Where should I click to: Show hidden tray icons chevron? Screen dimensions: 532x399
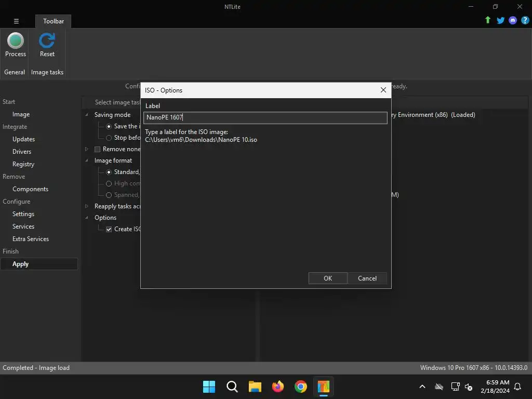[x=422, y=387]
